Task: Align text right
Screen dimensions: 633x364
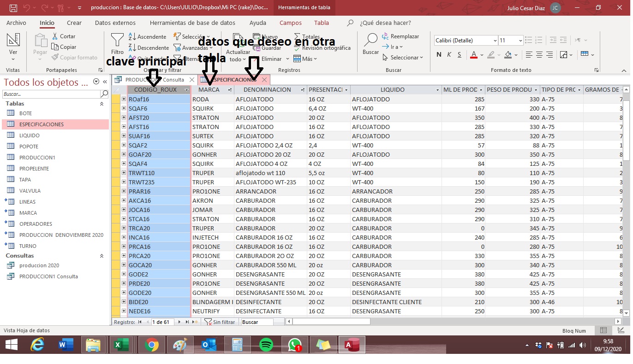Action: 549,55
